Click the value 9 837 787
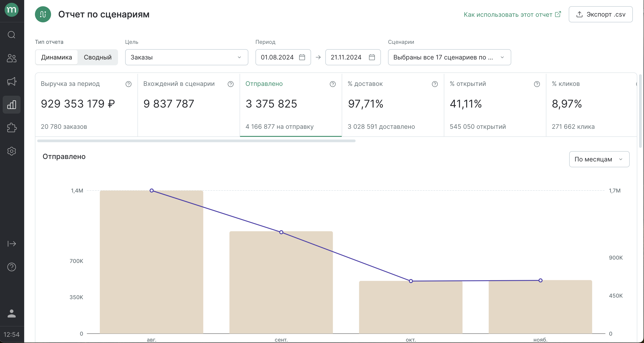The height and width of the screenshot is (343, 644). point(169,104)
